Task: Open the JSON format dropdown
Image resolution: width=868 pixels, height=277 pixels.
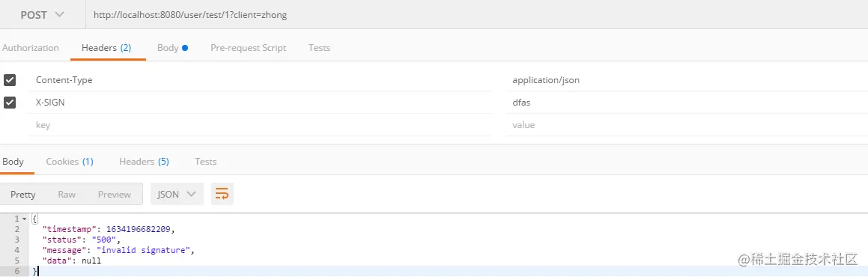Action: tap(177, 194)
